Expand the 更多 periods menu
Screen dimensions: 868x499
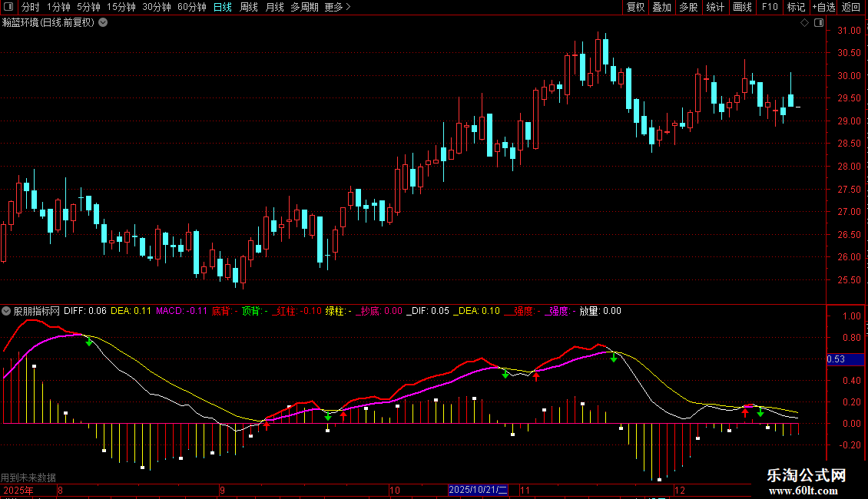click(338, 7)
